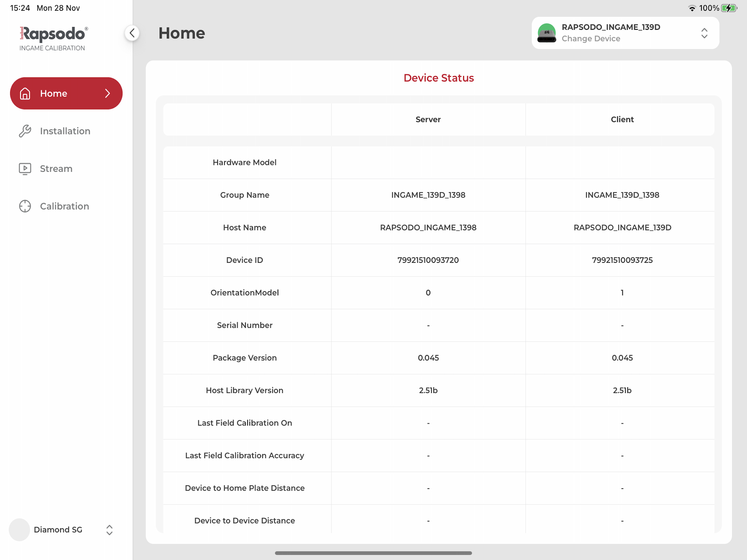
Task: Collapse the sidebar with the back chevron
Action: [132, 33]
